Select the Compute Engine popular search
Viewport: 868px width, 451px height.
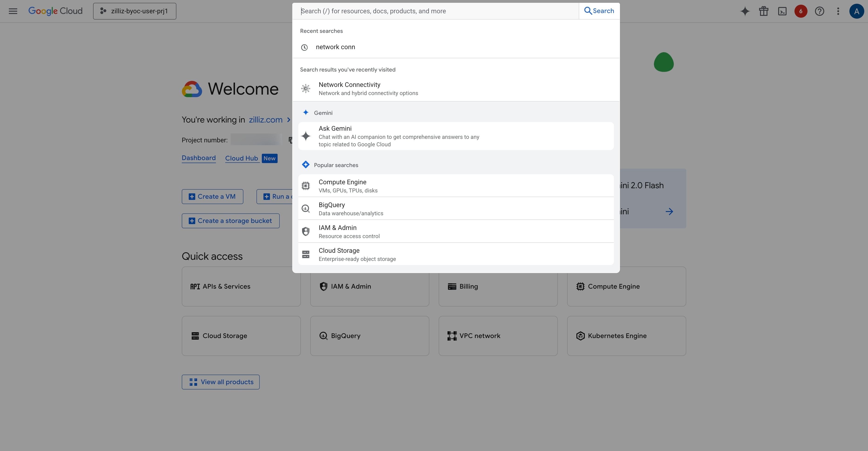[456, 186]
